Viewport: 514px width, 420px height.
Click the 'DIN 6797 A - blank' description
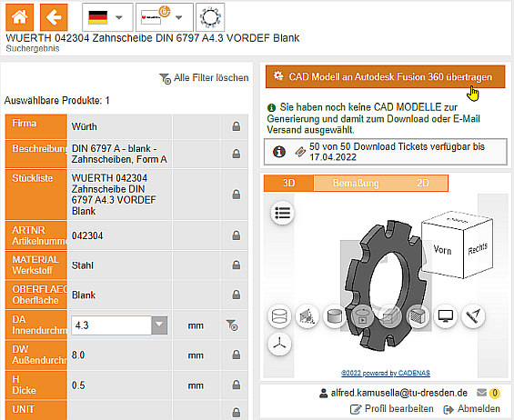click(119, 154)
